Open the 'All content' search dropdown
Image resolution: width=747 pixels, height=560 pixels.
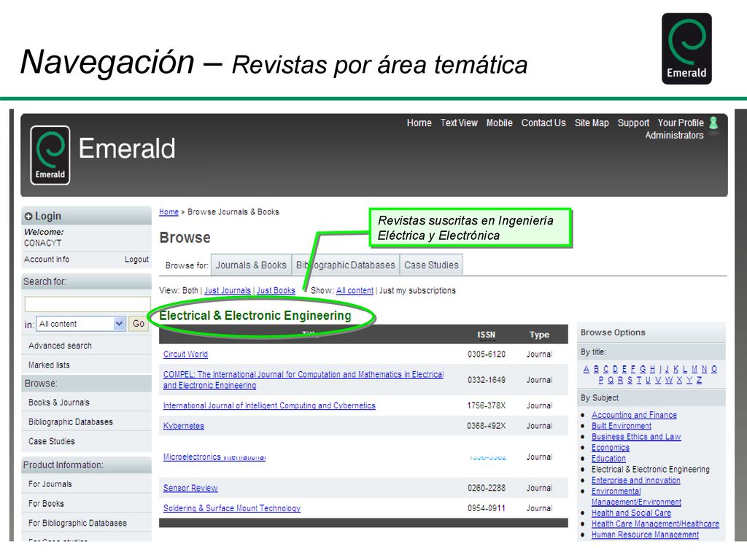[x=81, y=324]
